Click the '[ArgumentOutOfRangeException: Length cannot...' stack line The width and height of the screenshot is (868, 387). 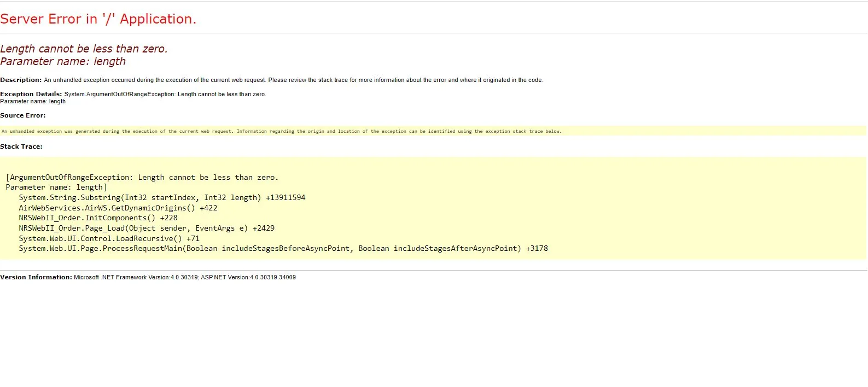[142, 177]
